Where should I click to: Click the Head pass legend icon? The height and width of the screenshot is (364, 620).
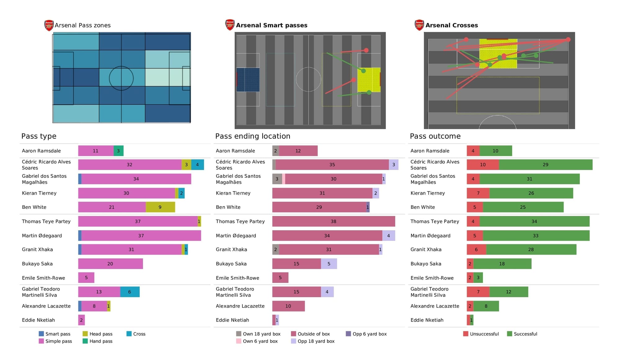85,334
